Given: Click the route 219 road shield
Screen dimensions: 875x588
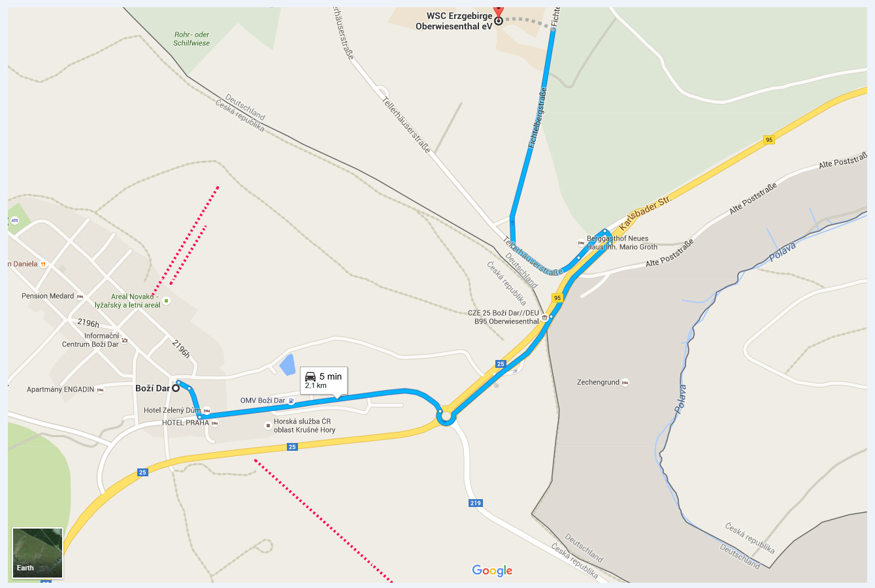Looking at the screenshot, I should (x=476, y=503).
